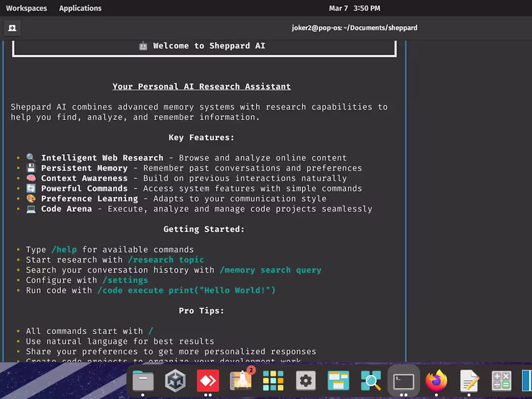Select the active terminal dock icon
This screenshot has width=532, height=399.
click(403, 381)
